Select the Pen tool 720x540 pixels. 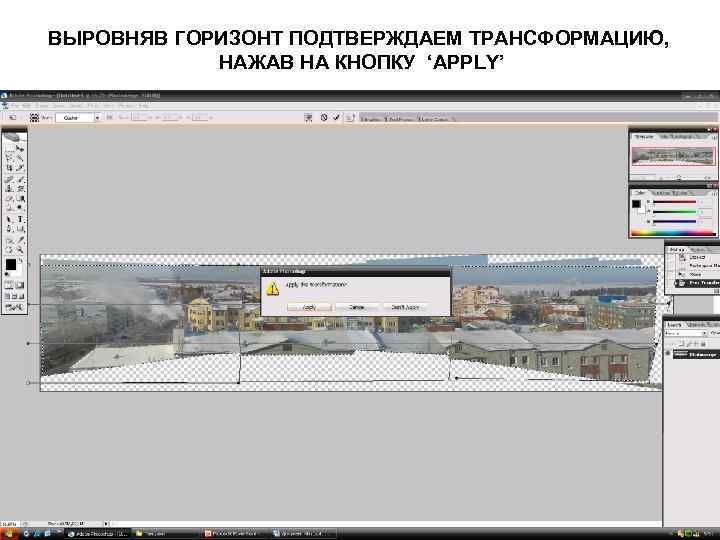pos(9,229)
